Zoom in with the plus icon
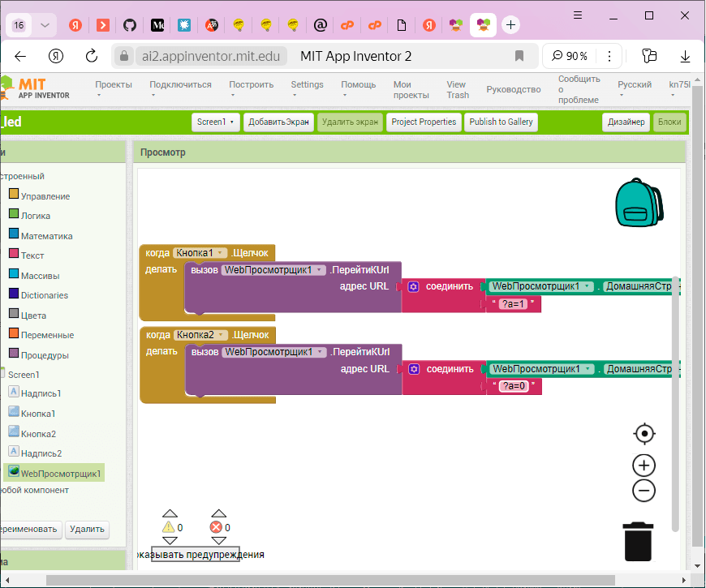The image size is (706, 588). pos(644,466)
